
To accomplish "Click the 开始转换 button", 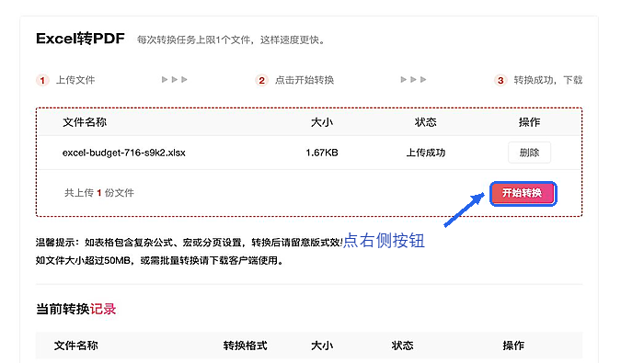I will [x=523, y=193].
